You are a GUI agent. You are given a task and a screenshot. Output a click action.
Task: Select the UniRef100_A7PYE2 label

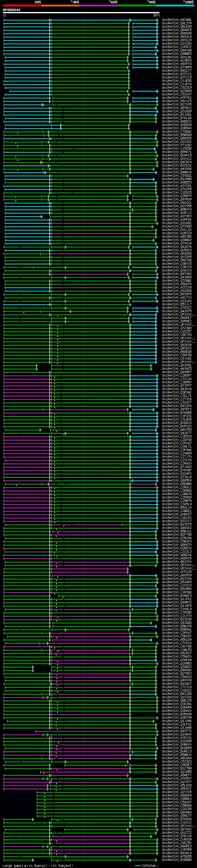(177, 98)
